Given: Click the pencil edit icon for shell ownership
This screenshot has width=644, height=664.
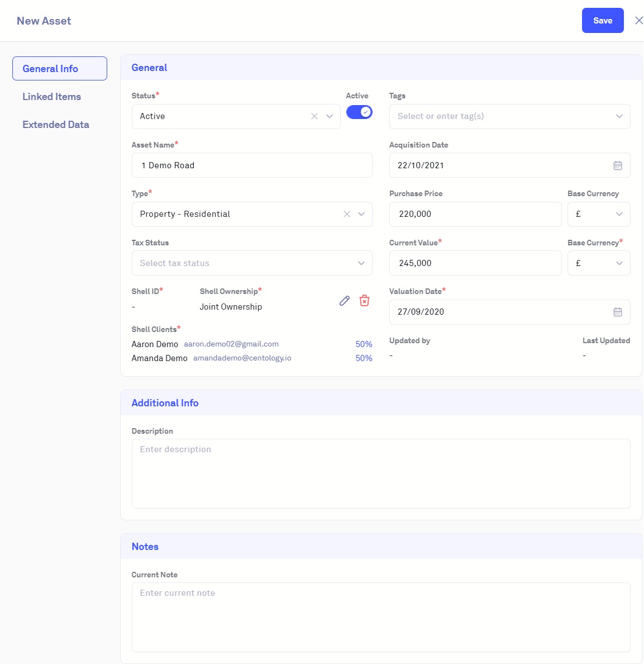Looking at the screenshot, I should [x=345, y=301].
